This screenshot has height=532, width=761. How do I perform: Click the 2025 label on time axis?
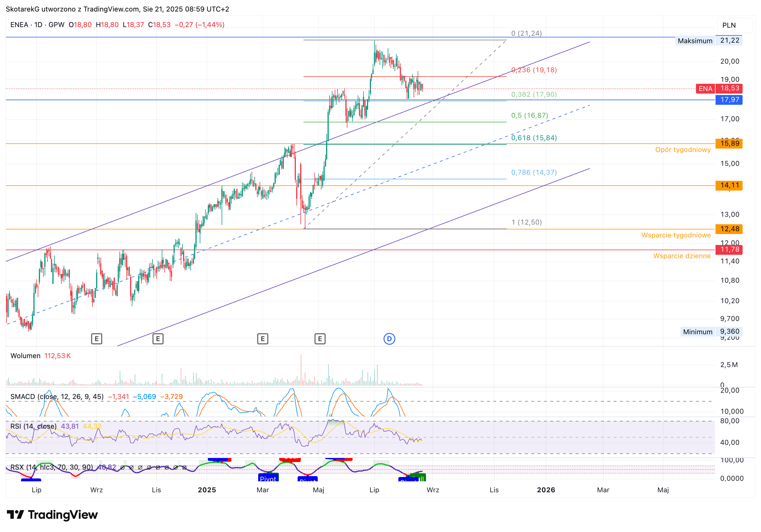(207, 490)
